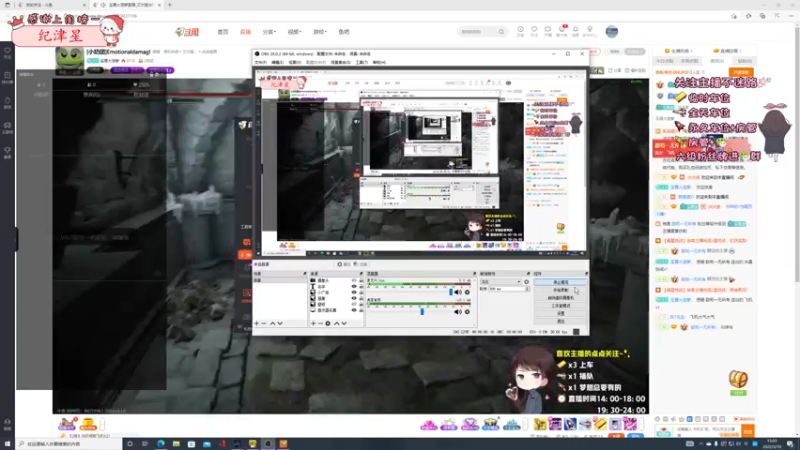This screenshot has height=450, width=800.
Task: Click second mixer channel volume slider handle
Action: (422, 311)
